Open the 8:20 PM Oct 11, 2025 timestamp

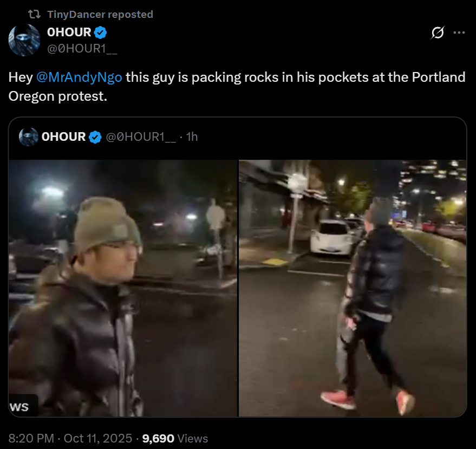pos(70,438)
